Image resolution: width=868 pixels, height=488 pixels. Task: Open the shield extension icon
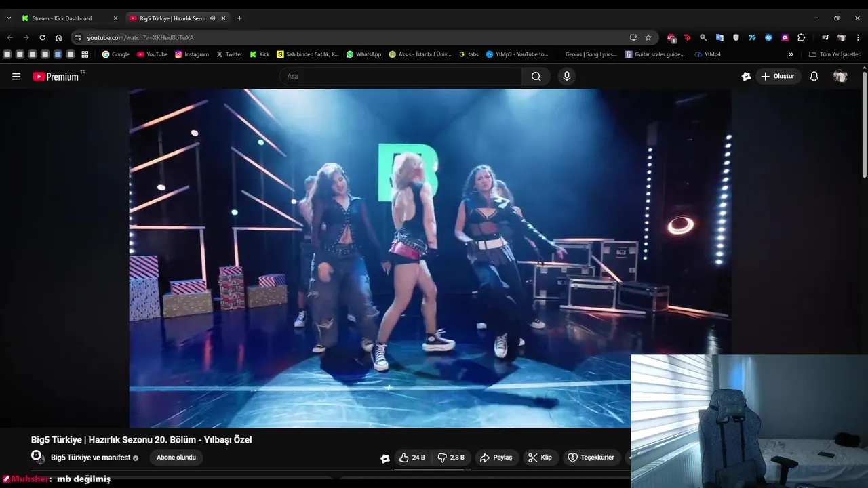(x=736, y=37)
